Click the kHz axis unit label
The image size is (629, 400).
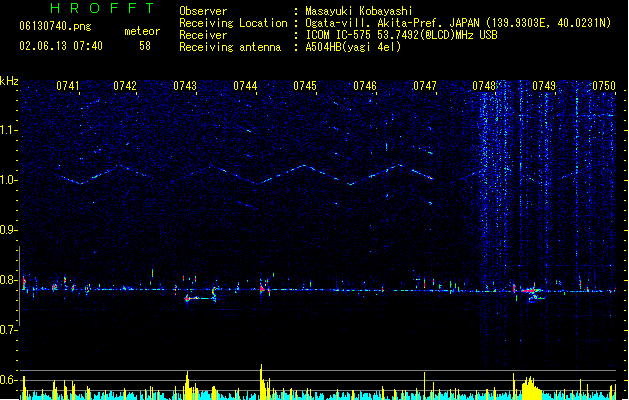(9, 81)
